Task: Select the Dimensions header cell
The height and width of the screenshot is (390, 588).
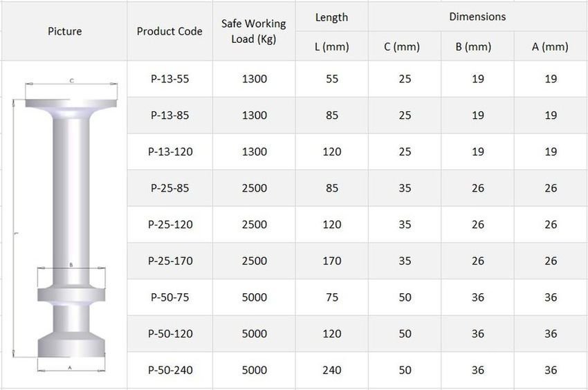Action: pyautogui.click(x=477, y=17)
